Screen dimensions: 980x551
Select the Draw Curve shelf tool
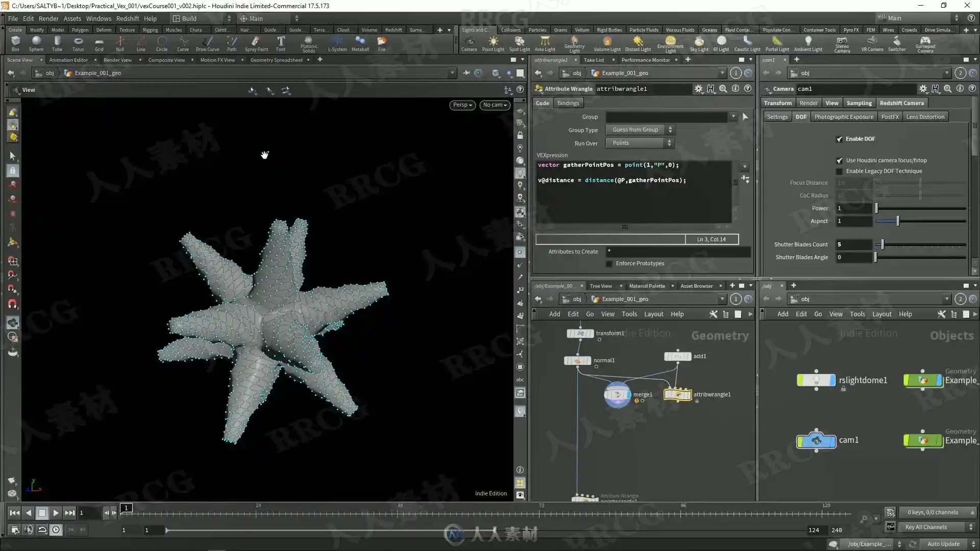click(x=207, y=44)
